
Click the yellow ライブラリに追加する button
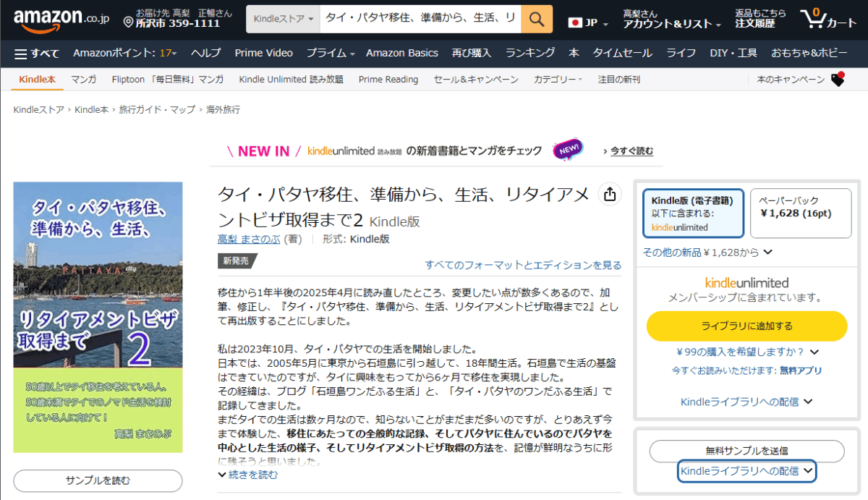point(746,326)
